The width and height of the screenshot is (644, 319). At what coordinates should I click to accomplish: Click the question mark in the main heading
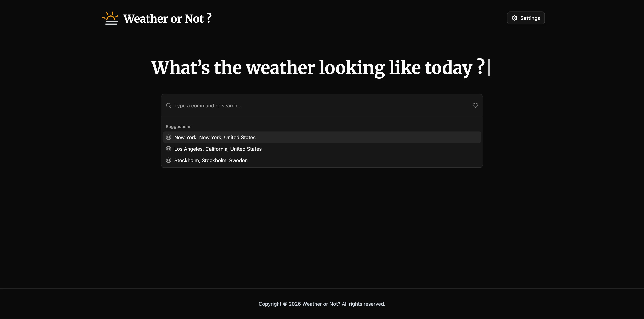coord(480,67)
